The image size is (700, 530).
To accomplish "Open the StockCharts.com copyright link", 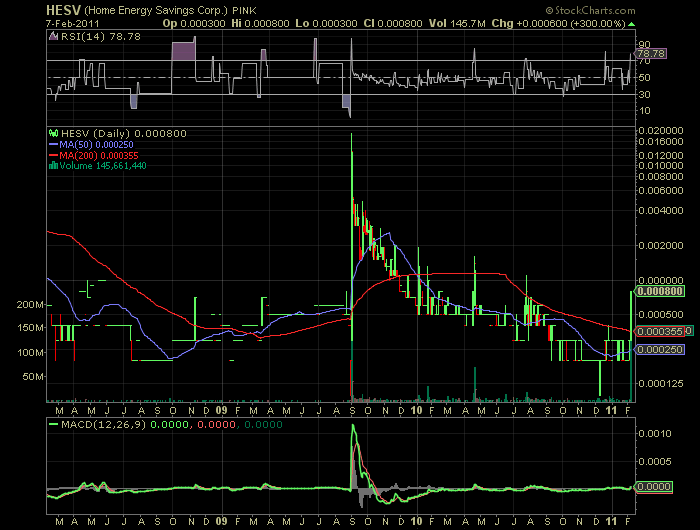I will click(x=590, y=10).
